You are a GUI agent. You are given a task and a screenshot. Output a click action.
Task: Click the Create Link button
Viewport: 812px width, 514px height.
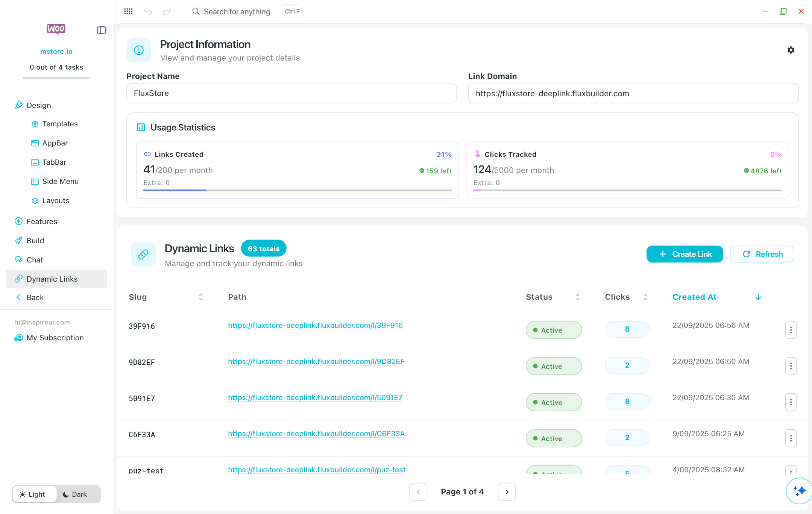pyautogui.click(x=685, y=254)
